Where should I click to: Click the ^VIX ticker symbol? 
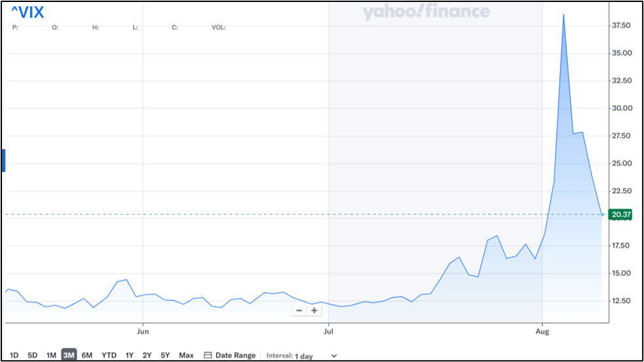(x=28, y=12)
